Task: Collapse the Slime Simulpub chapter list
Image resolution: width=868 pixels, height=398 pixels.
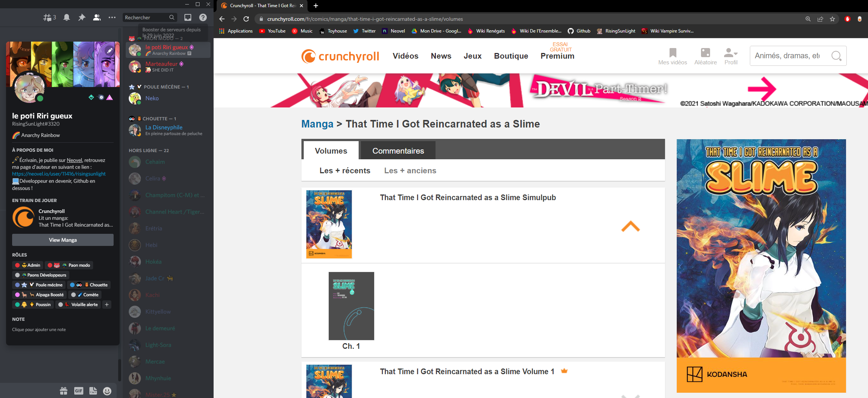Action: (630, 226)
